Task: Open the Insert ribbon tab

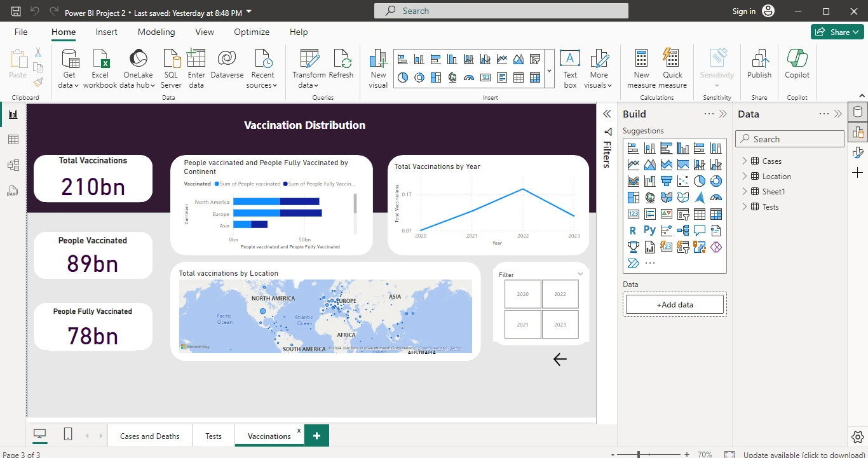Action: pos(106,32)
